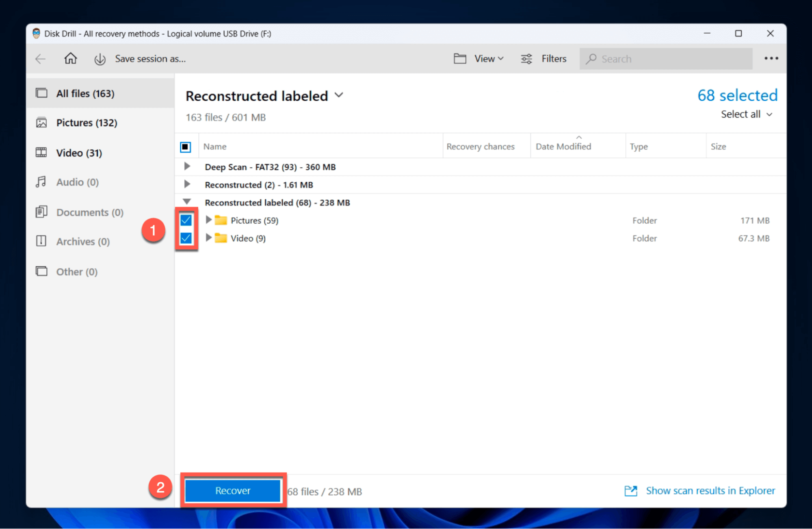Click the 171 MB size value
The height and width of the screenshot is (529, 812).
(755, 220)
